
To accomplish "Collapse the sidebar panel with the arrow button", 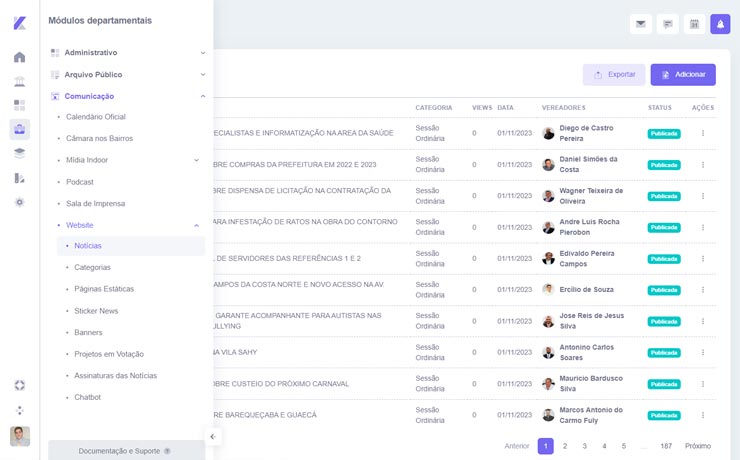I will tap(212, 436).
